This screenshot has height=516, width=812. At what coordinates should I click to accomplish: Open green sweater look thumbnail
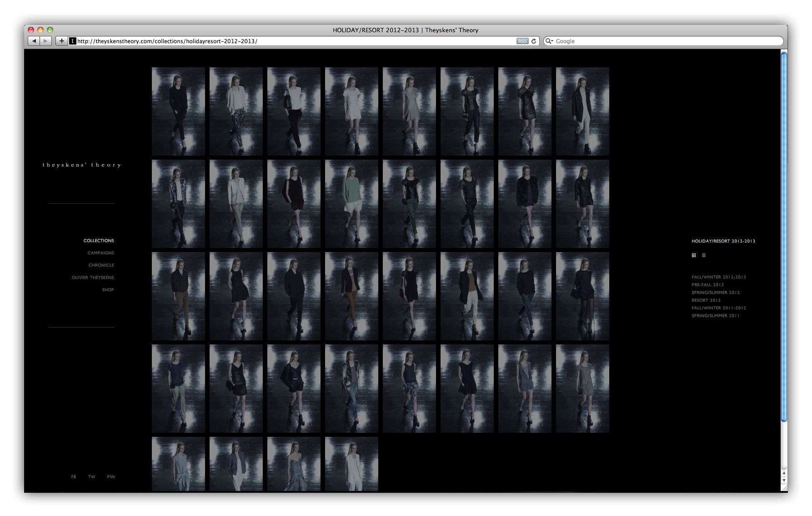point(351,204)
